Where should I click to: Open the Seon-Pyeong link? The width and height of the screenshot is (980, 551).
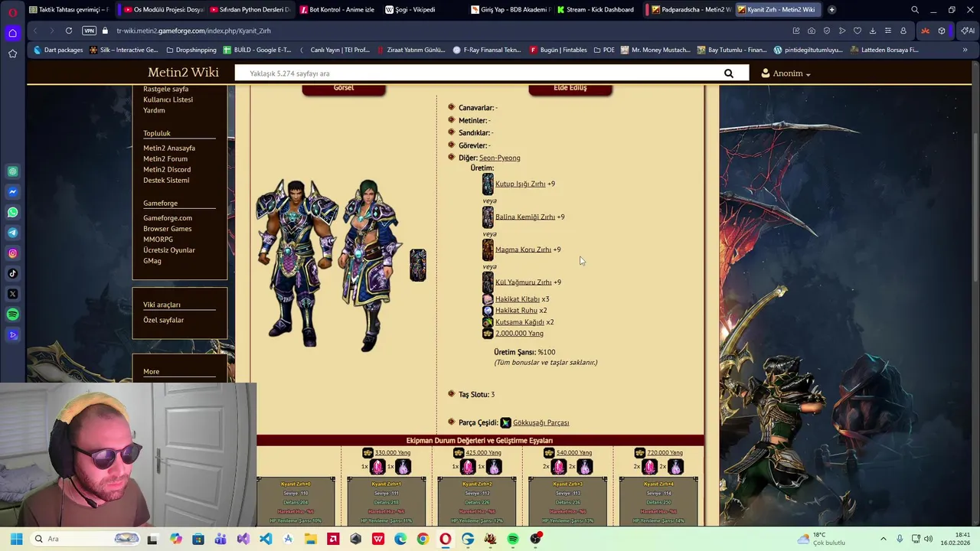[499, 158]
